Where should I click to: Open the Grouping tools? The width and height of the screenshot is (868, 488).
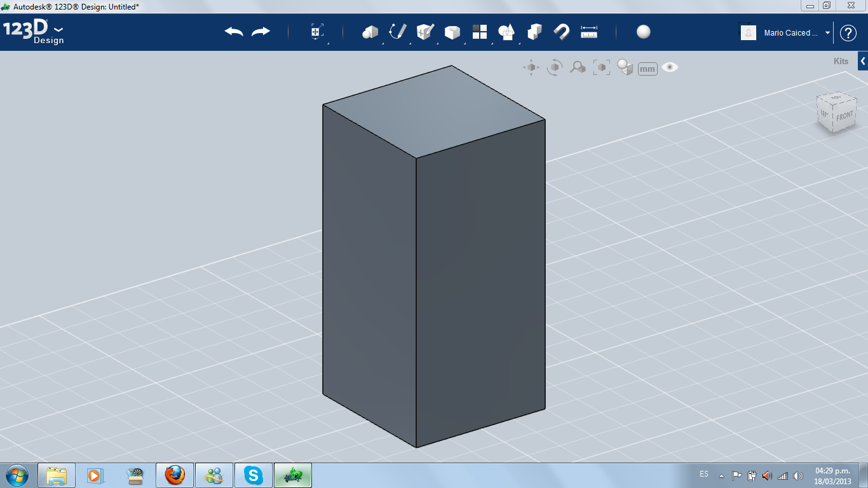tap(506, 32)
